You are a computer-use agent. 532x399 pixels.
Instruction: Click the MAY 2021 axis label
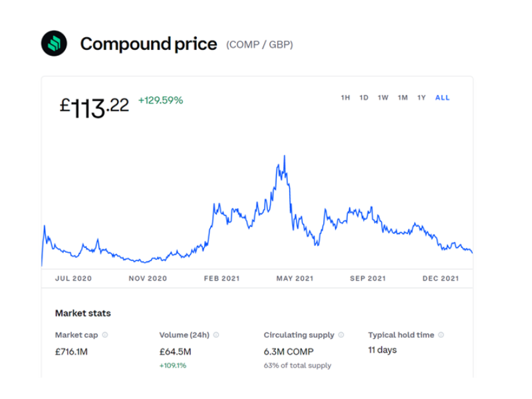pyautogui.click(x=295, y=278)
